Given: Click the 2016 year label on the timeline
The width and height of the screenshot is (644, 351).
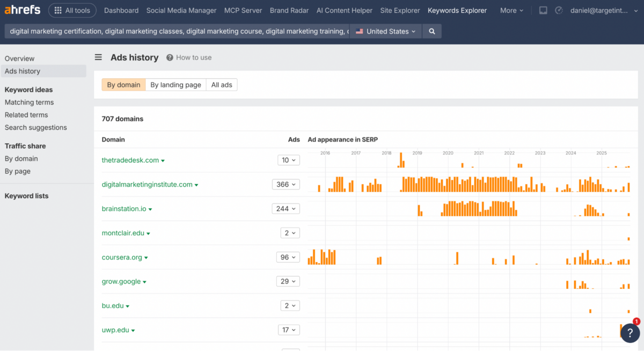Looking at the screenshot, I should pos(325,153).
